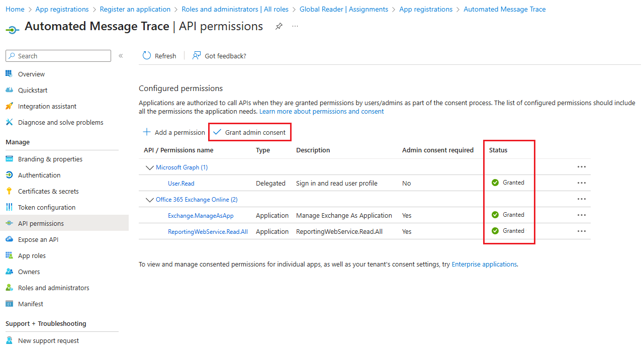Click the Status column header
This screenshot has height=351, width=644.
[498, 150]
